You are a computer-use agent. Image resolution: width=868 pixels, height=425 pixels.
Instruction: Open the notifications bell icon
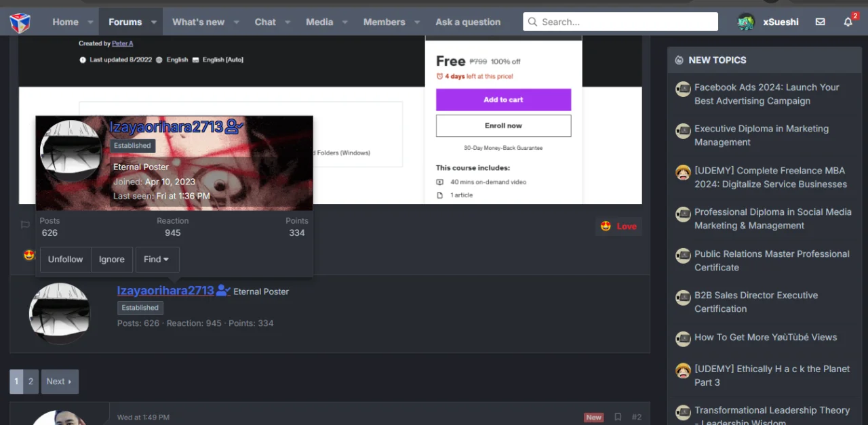point(848,22)
